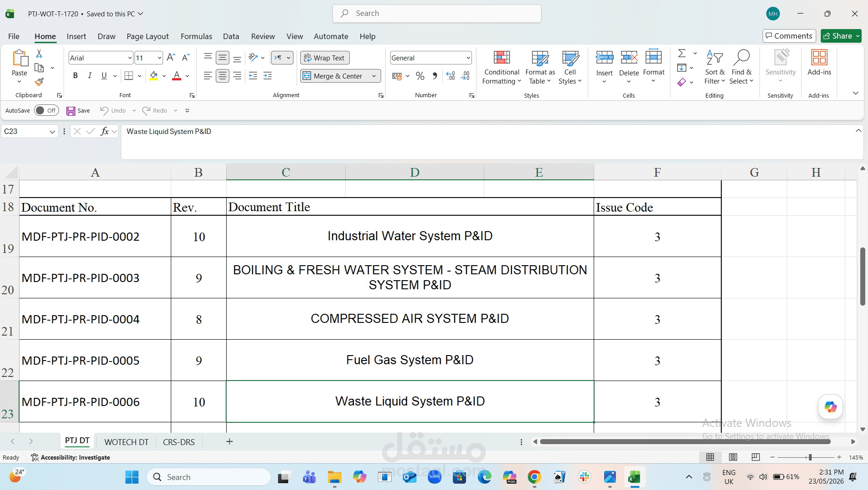Open Google Chrome from the taskbar
The width and height of the screenshot is (868, 490).
click(x=534, y=477)
